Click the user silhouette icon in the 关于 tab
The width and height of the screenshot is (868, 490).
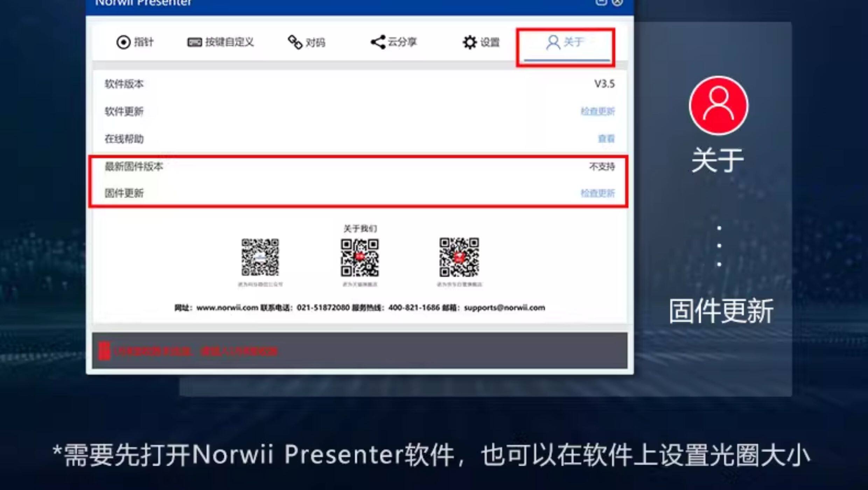(553, 42)
